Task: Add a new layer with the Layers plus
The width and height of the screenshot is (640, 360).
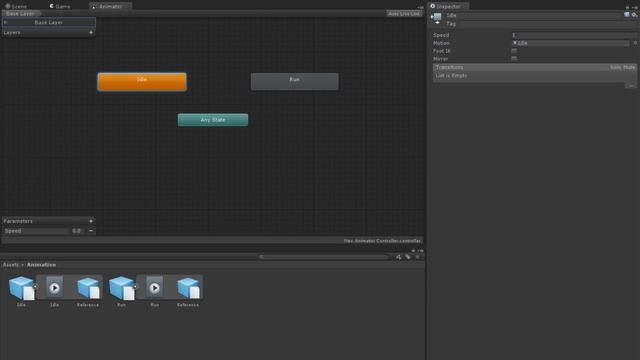Action: click(x=91, y=32)
